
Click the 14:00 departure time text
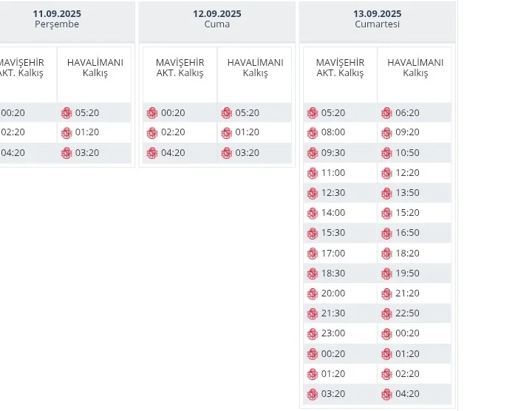pos(333,213)
